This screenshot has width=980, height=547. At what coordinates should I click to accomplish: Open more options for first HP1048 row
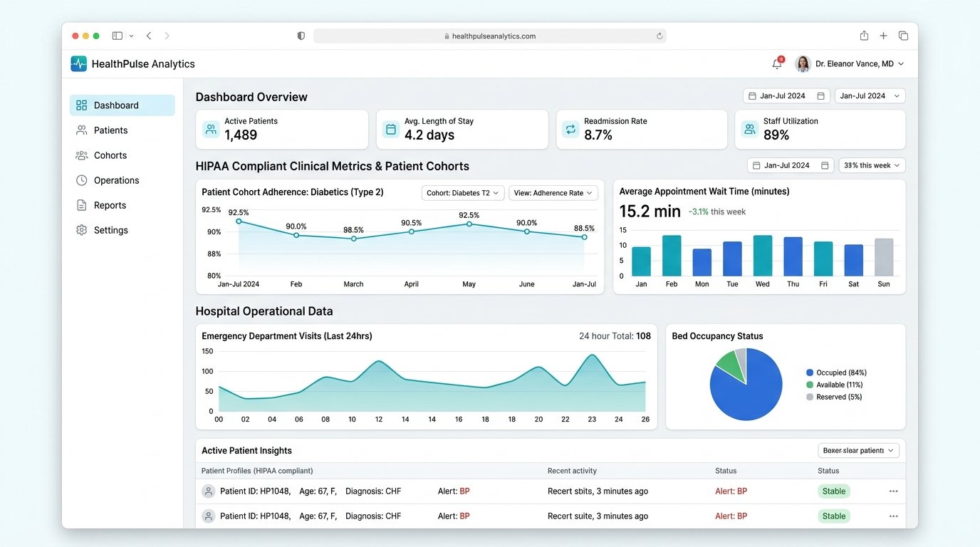point(893,491)
